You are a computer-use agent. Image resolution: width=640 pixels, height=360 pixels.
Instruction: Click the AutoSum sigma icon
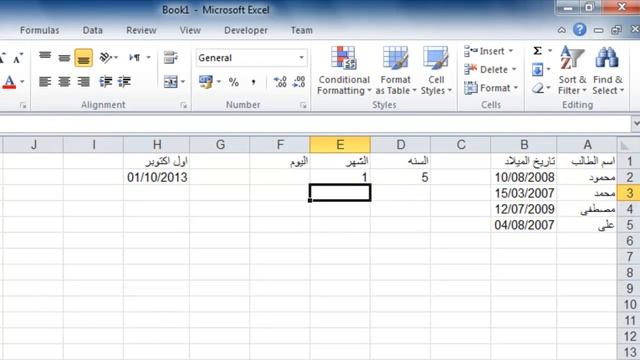[x=538, y=51]
